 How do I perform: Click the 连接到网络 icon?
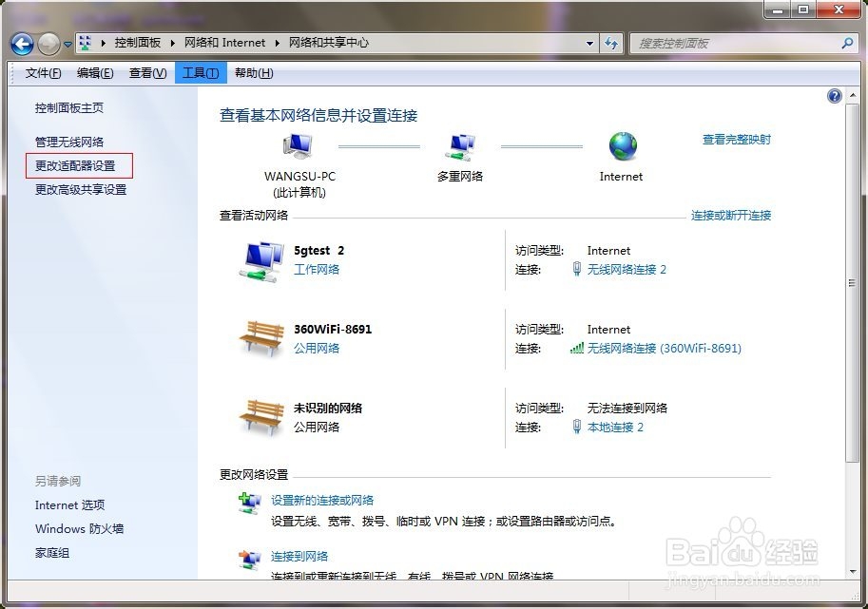[250, 559]
